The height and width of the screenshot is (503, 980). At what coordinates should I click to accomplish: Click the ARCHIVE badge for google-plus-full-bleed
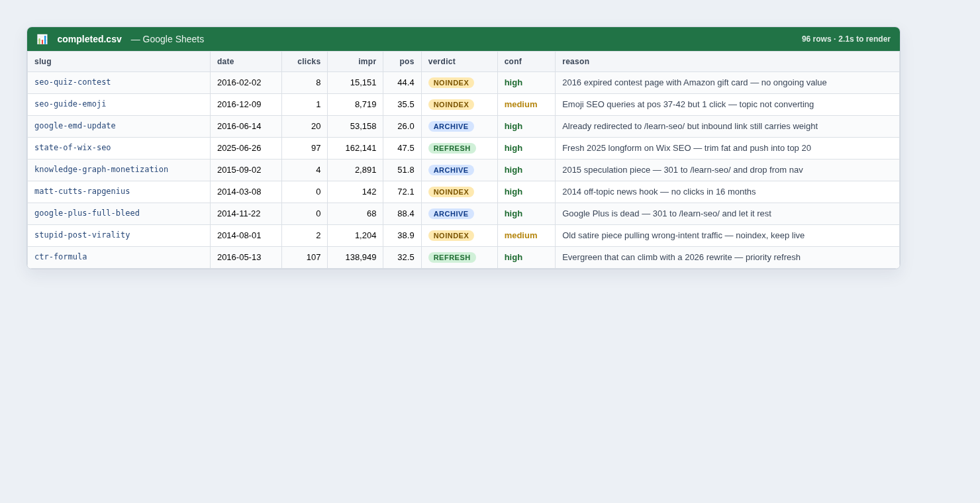451,214
